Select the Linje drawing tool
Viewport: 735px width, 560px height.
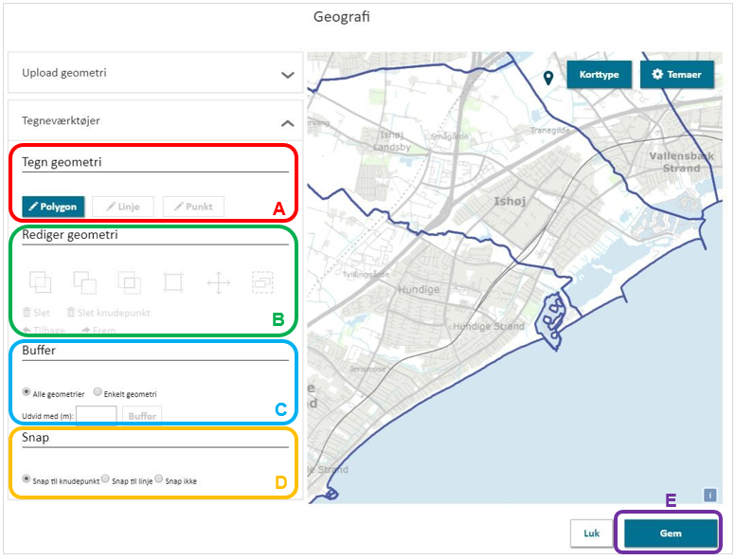(x=122, y=207)
